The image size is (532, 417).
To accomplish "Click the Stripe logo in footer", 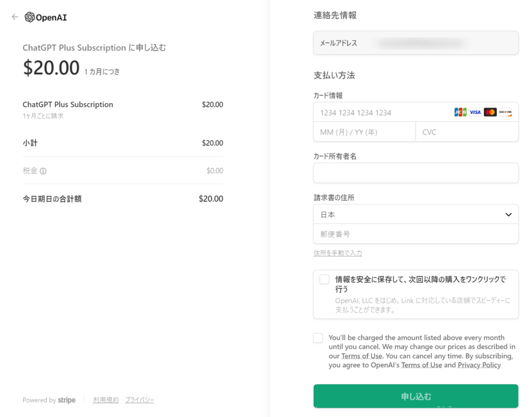I will 66,400.
